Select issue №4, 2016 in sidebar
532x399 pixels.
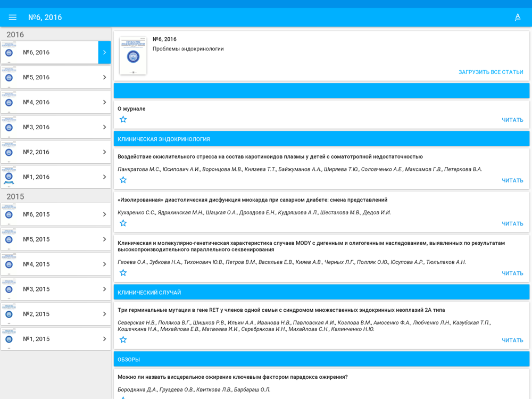click(x=56, y=102)
